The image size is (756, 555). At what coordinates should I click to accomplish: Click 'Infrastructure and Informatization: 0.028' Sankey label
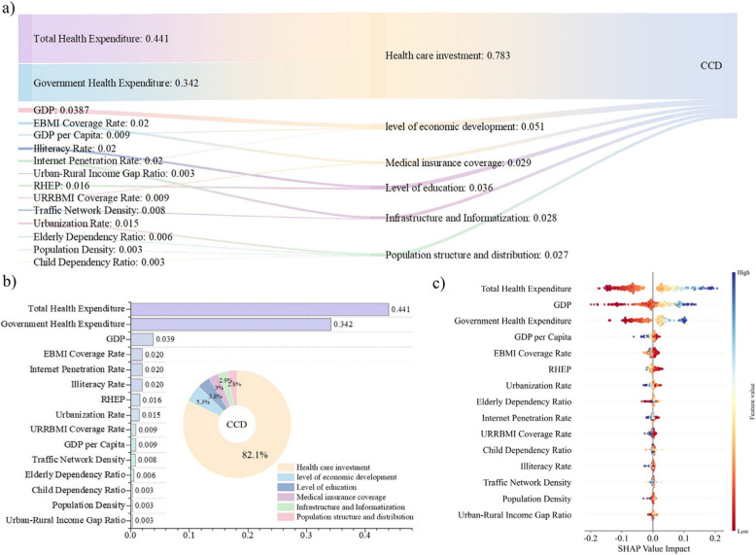click(x=471, y=219)
